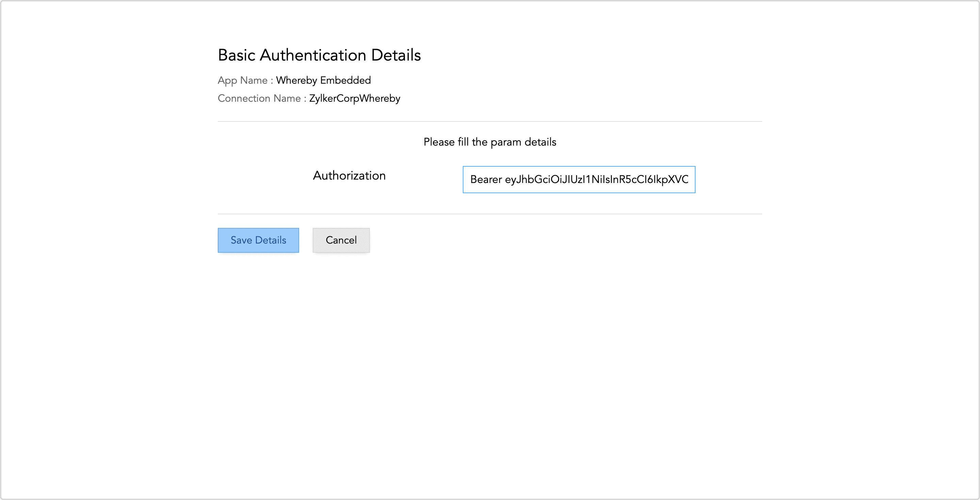Click the 'Connection Name :' label
Viewport: 980px width, 500px height.
pos(262,99)
